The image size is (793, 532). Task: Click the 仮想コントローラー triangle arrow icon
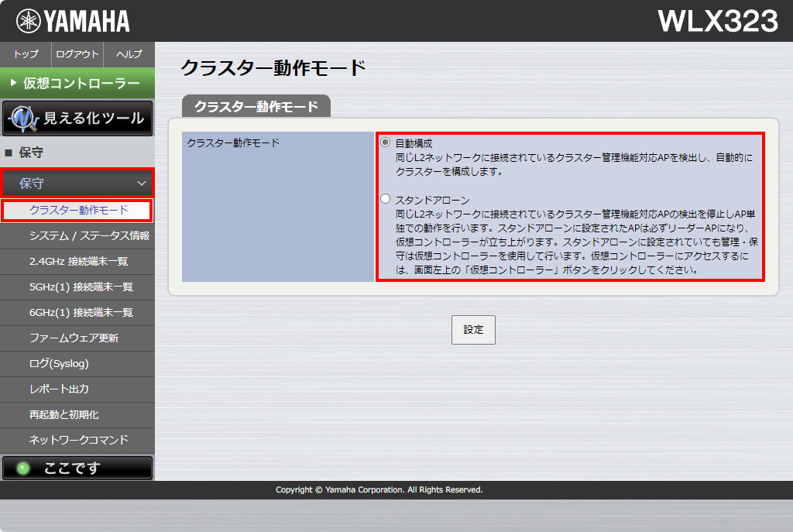pyautogui.click(x=13, y=83)
